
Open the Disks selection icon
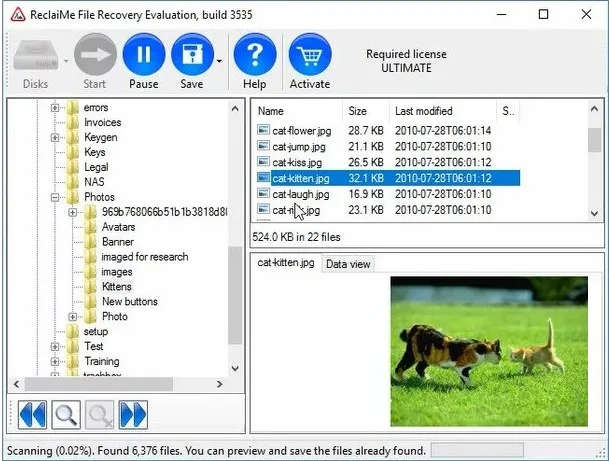click(x=36, y=56)
